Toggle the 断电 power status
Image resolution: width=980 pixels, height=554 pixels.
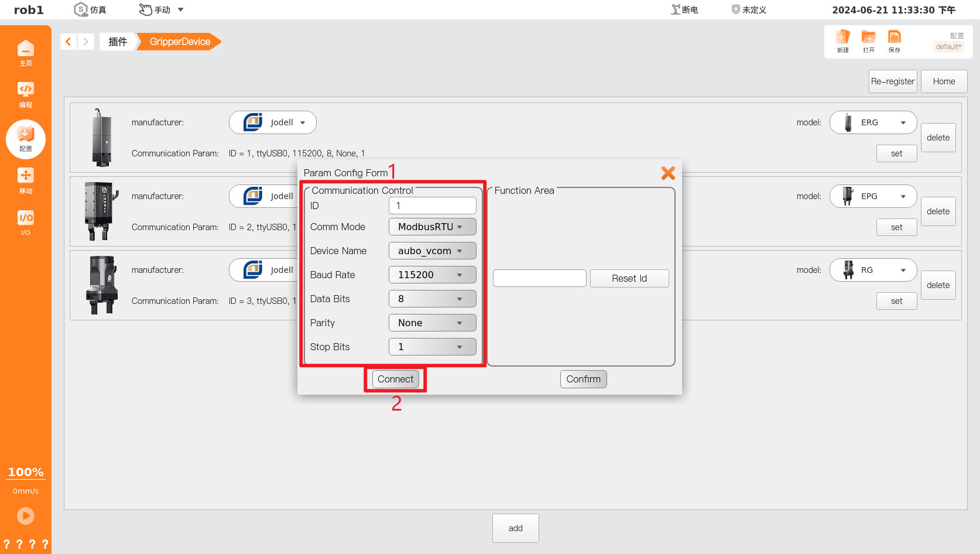[684, 9]
